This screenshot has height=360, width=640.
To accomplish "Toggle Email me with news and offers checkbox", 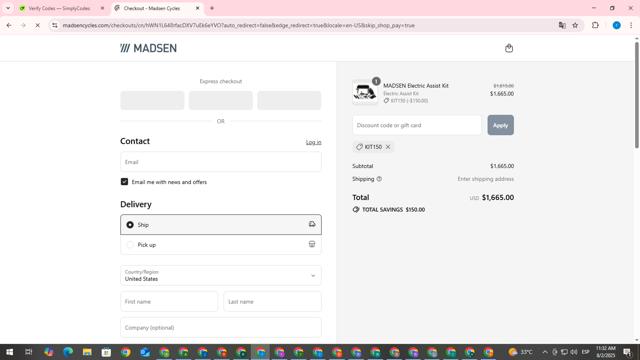I will point(124,182).
